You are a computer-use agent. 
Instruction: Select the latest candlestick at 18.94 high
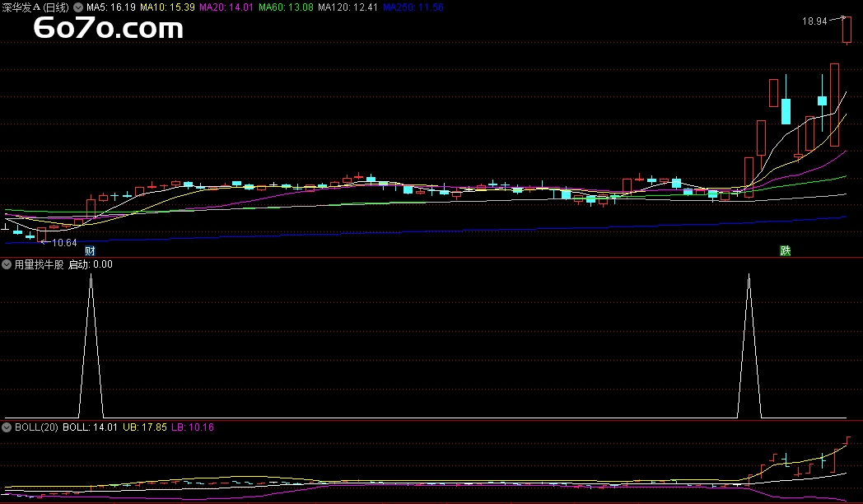pos(847,30)
